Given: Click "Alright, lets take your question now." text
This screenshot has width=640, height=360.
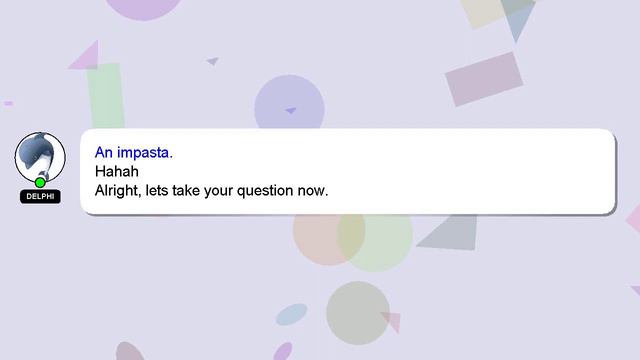Looking at the screenshot, I should coord(211,191).
